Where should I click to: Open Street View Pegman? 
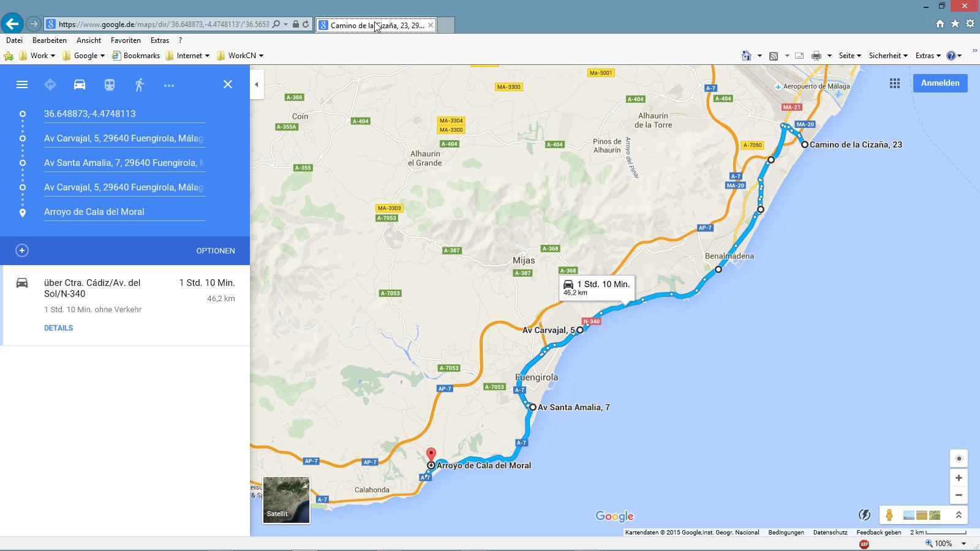pyautogui.click(x=889, y=515)
